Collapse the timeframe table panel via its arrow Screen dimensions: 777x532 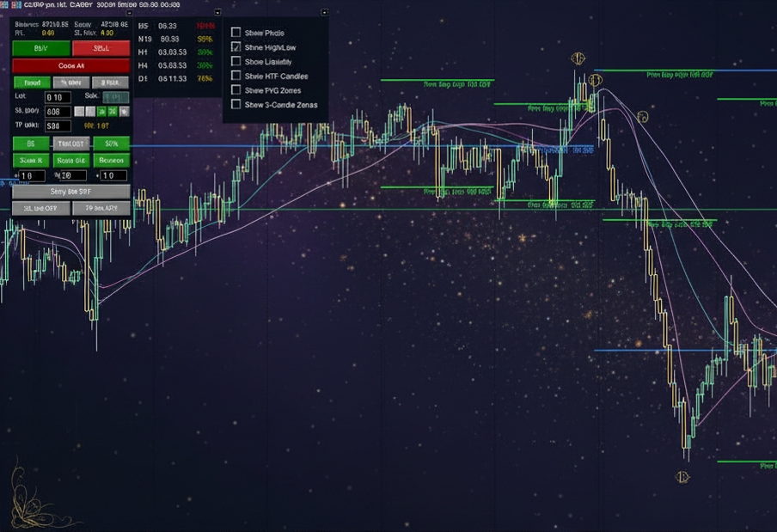217,13
